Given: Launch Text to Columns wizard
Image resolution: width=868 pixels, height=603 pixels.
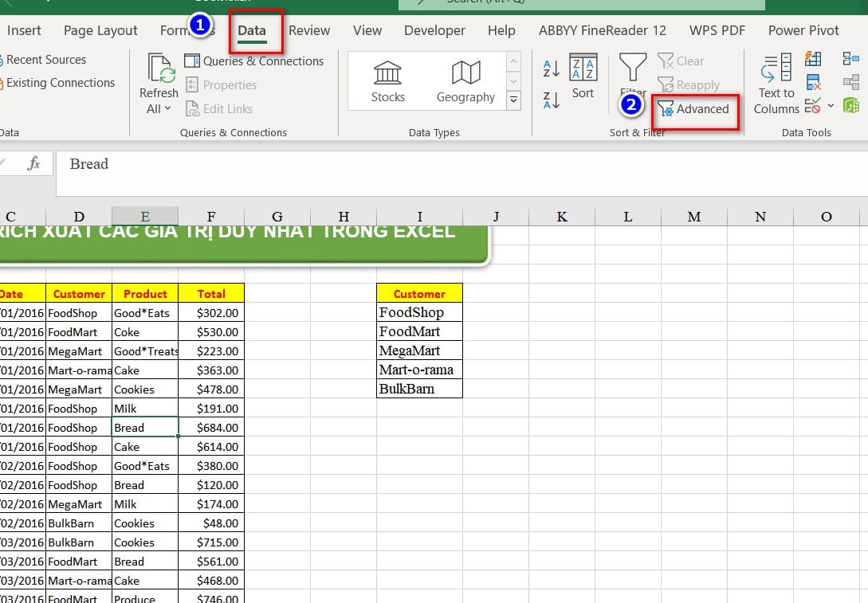Looking at the screenshot, I should coord(776,84).
